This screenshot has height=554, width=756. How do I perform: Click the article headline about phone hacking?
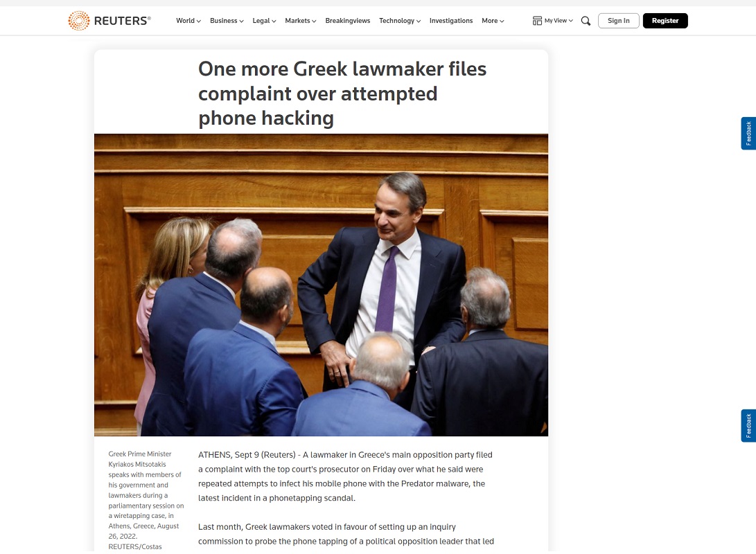pyautogui.click(x=342, y=93)
